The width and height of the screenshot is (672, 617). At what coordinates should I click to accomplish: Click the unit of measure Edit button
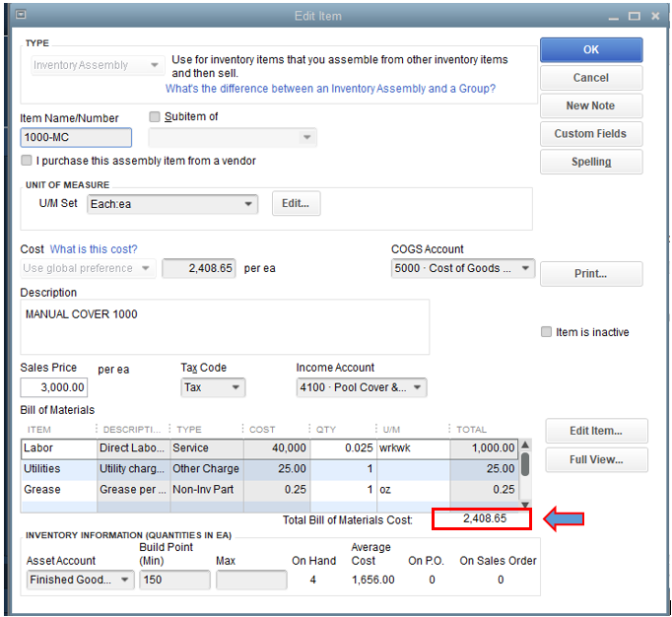(296, 204)
